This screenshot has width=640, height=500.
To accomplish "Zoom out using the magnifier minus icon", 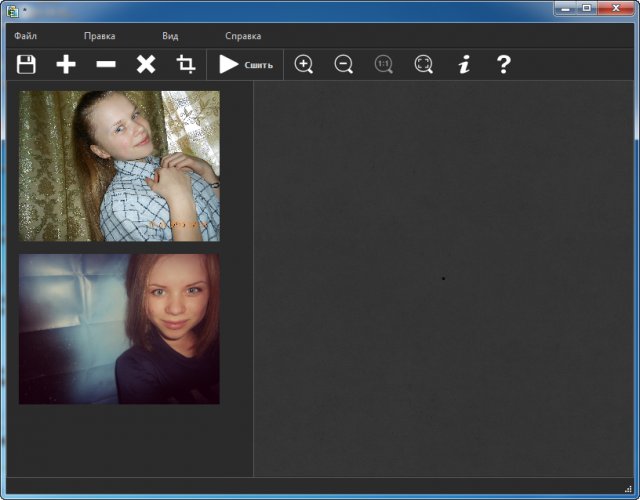I will tap(344, 65).
